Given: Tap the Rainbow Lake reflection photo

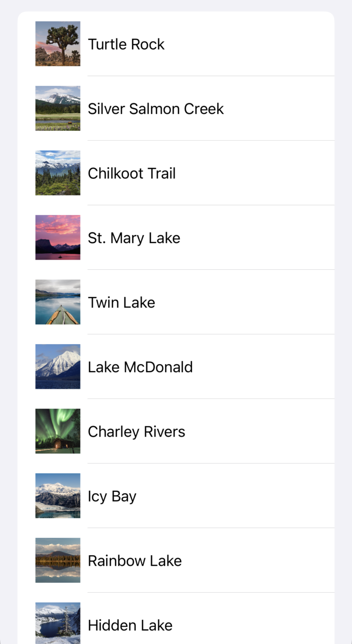Looking at the screenshot, I should click(57, 560).
